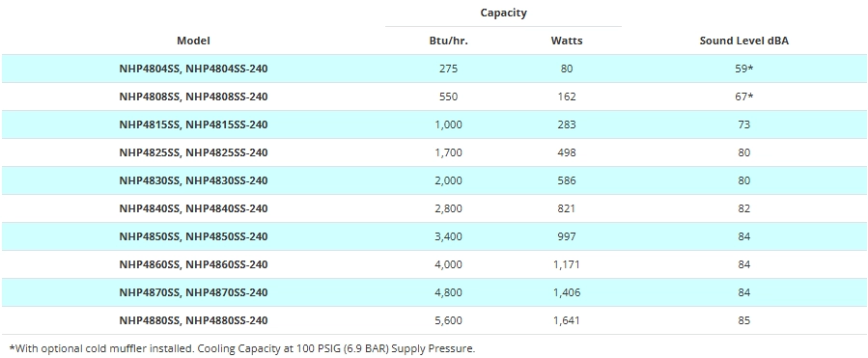Click the 5,600 Btu/hr. value
Screen dimensions: 868x358
tap(448, 320)
